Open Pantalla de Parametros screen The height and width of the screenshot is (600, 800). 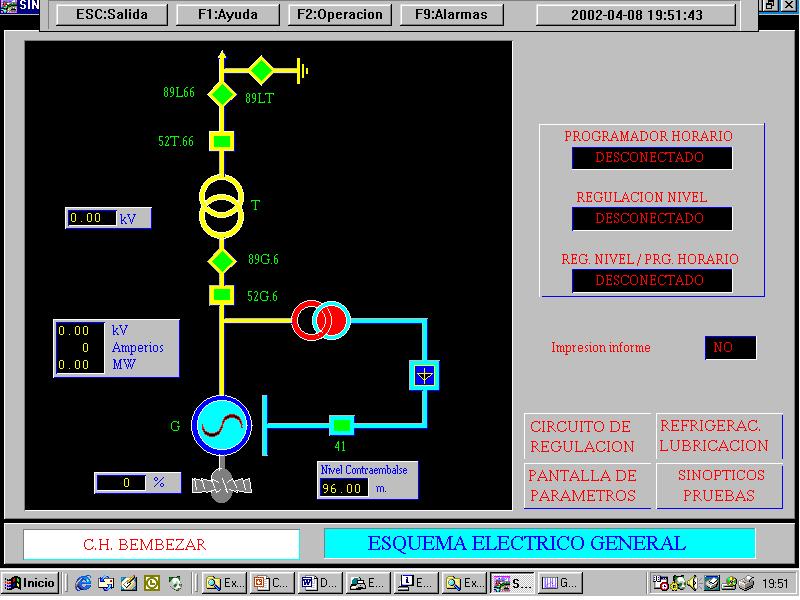click(x=583, y=485)
